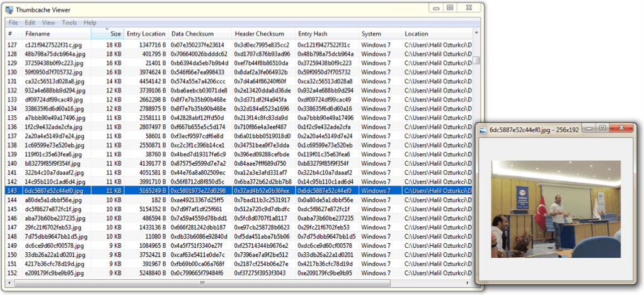Minimize the thumbnail preview window
The image size is (644, 295).
[x=590, y=128]
